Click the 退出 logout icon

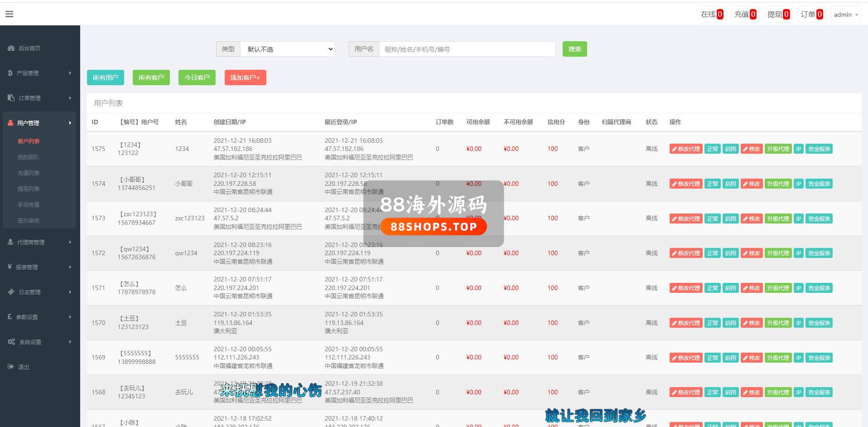(11, 367)
